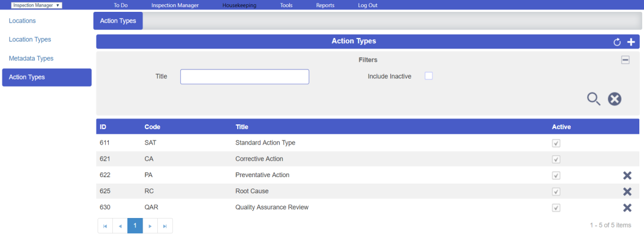Go to the last page

(165, 226)
